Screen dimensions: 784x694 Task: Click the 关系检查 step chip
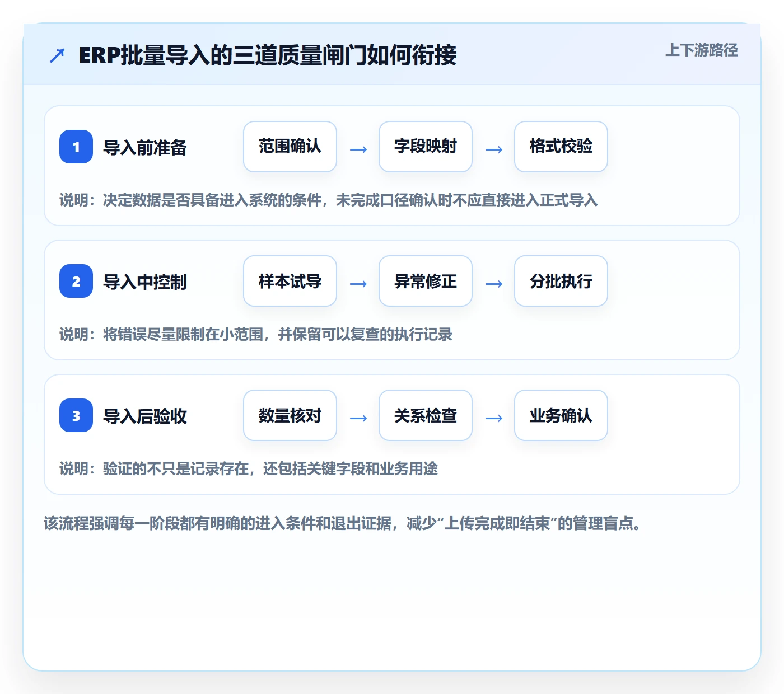426,415
